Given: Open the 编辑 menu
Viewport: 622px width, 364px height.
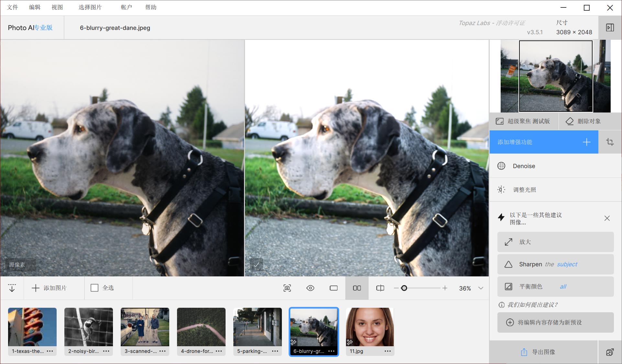Looking at the screenshot, I should 35,7.
